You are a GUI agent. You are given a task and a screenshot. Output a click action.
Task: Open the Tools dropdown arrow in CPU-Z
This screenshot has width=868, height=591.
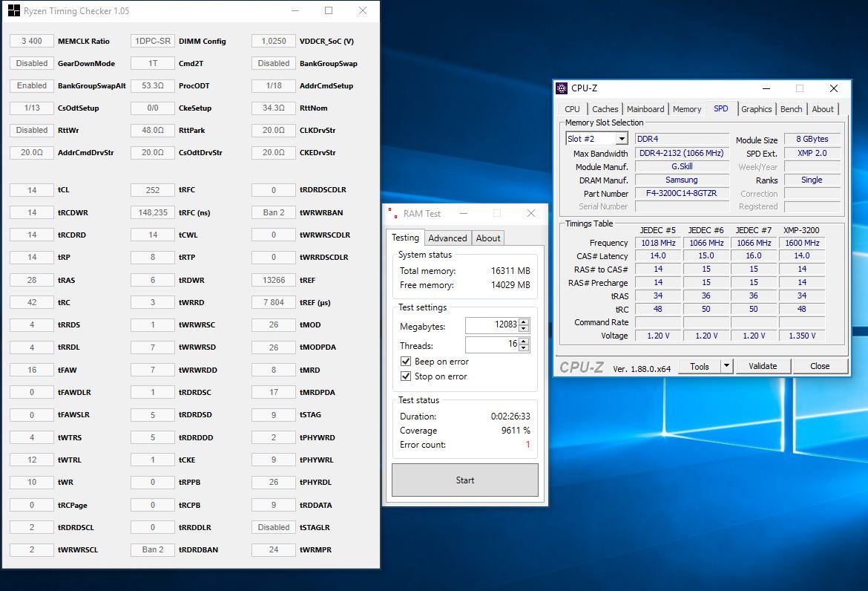tap(727, 366)
